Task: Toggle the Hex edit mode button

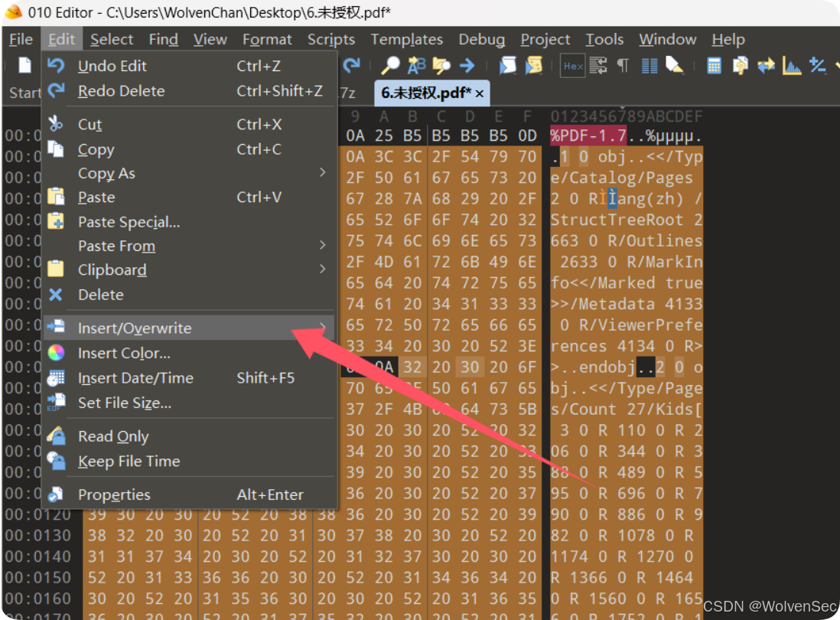Action: (x=573, y=66)
